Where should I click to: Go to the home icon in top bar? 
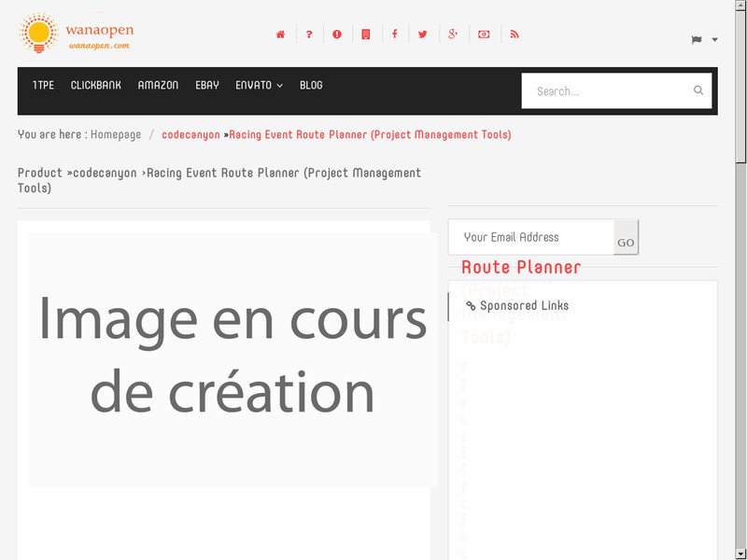click(281, 35)
